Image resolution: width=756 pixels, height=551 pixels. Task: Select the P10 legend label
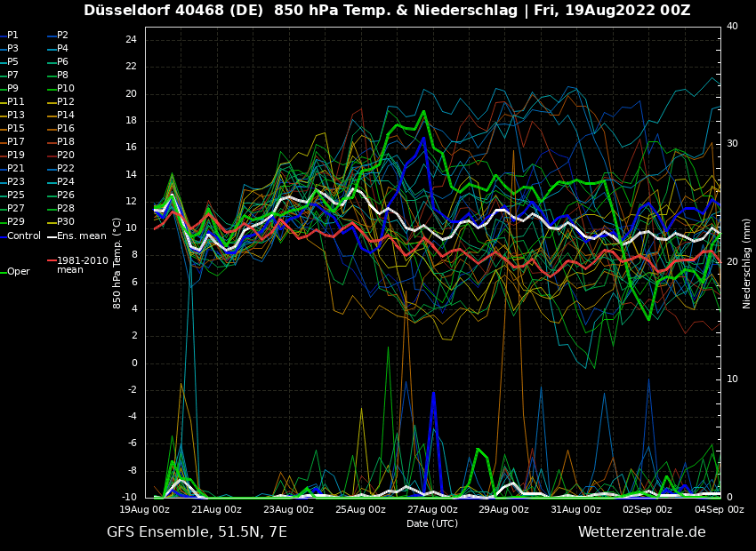(66, 89)
